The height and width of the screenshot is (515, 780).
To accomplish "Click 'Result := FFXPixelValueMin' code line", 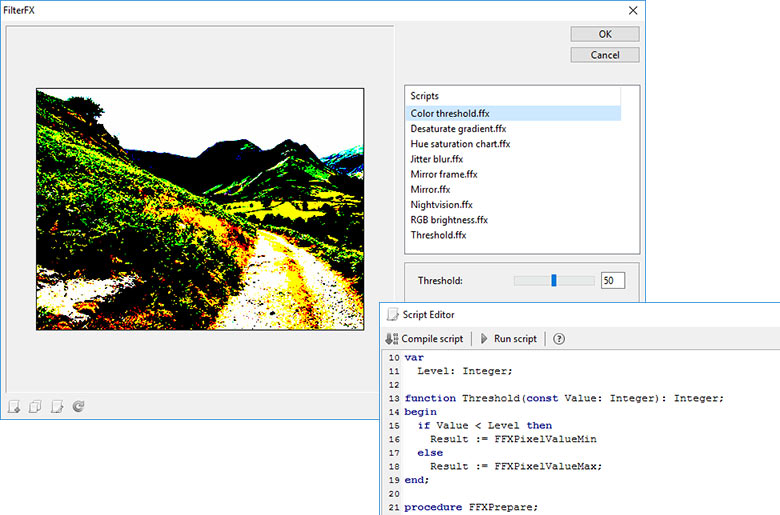I will [x=513, y=439].
